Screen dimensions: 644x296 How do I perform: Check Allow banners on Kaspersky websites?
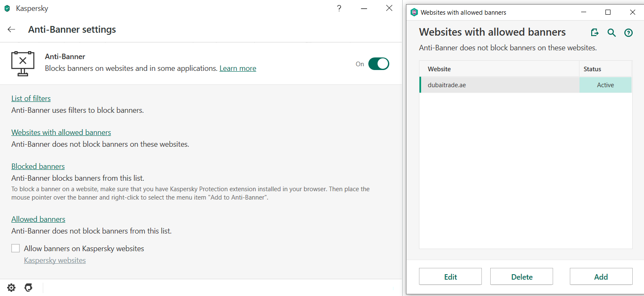tap(16, 249)
